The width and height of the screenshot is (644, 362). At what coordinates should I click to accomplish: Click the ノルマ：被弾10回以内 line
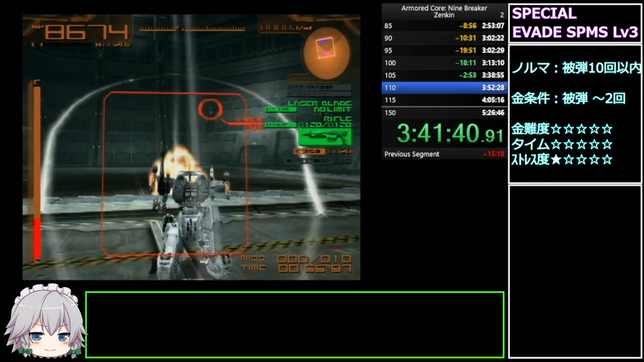click(576, 68)
